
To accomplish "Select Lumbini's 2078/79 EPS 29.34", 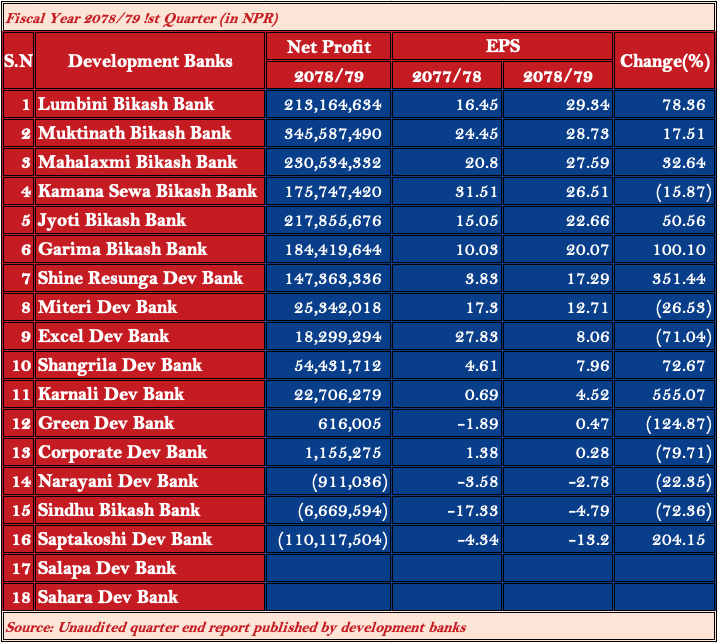I will point(558,104).
